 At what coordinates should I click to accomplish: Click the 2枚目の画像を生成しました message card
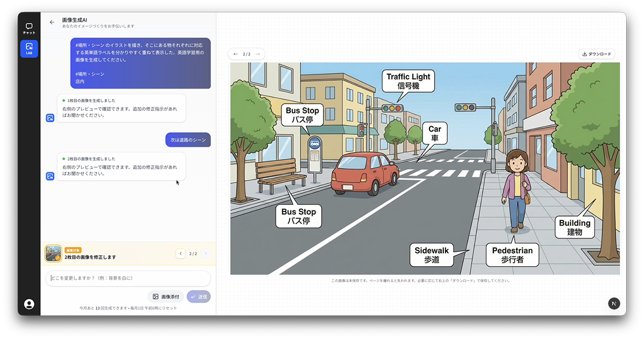[121, 166]
